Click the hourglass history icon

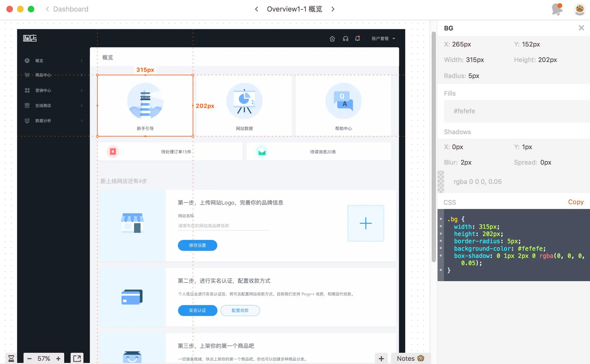coord(11,358)
